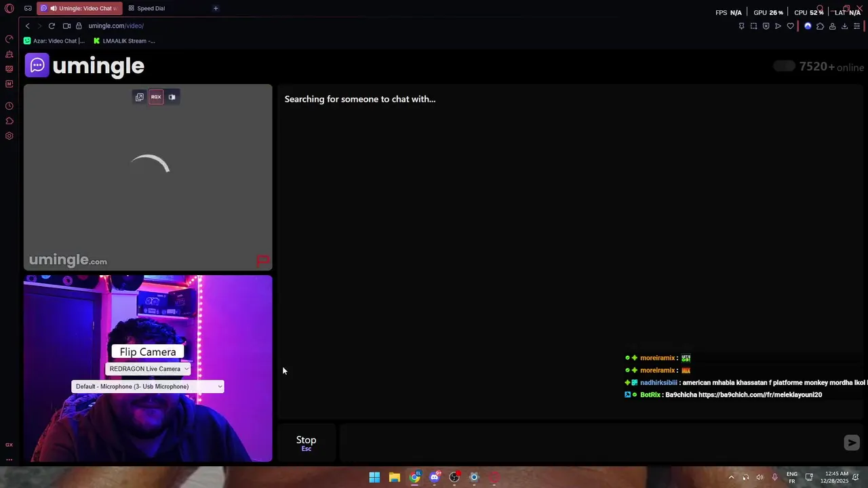Open the Azar: Video Chat bookmark
Screen dimensions: 868x488
click(x=54, y=41)
